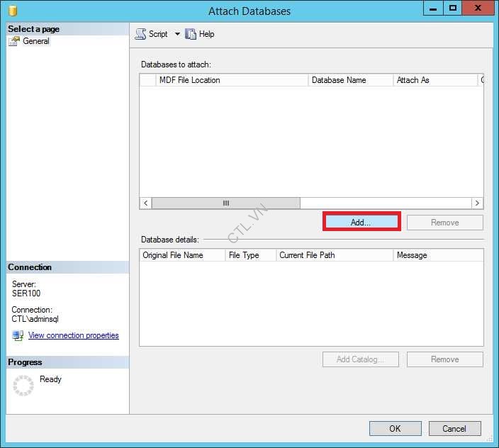This screenshot has height=448, width=499.
Task: Close the Attach Databases dialog
Action: click(480, 9)
